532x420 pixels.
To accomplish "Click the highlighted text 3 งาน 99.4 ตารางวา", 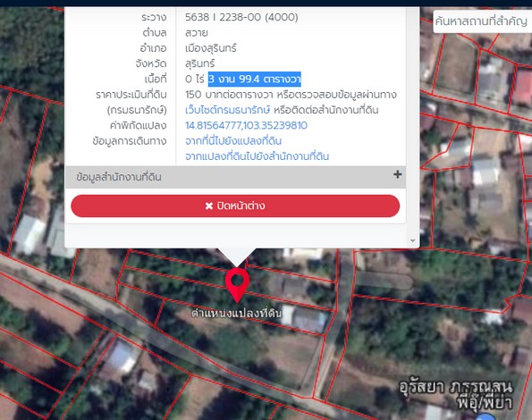I will 255,79.
